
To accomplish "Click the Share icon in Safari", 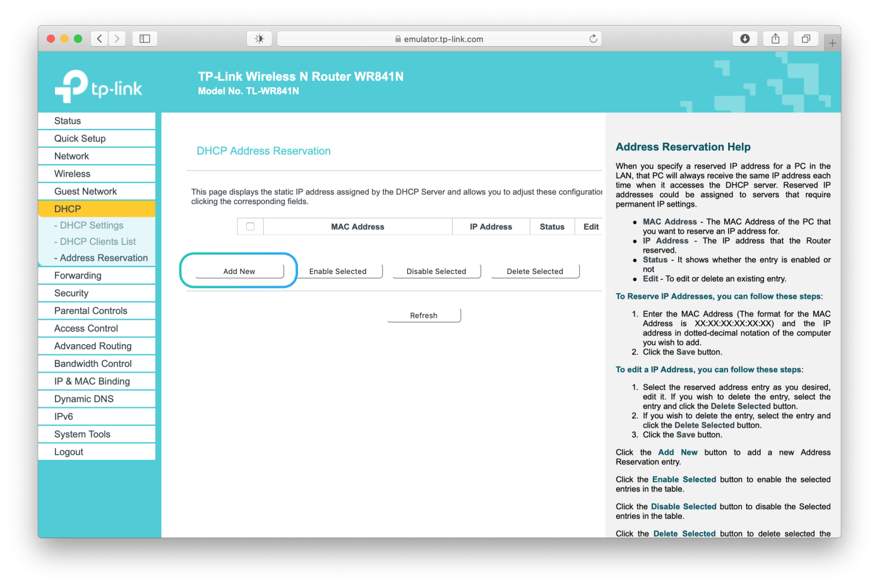I will pyautogui.click(x=775, y=39).
